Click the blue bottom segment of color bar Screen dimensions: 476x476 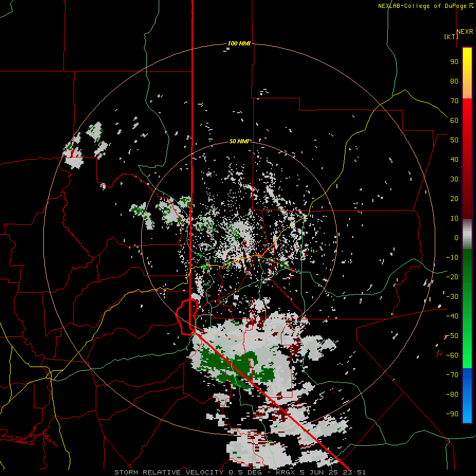(x=467, y=395)
